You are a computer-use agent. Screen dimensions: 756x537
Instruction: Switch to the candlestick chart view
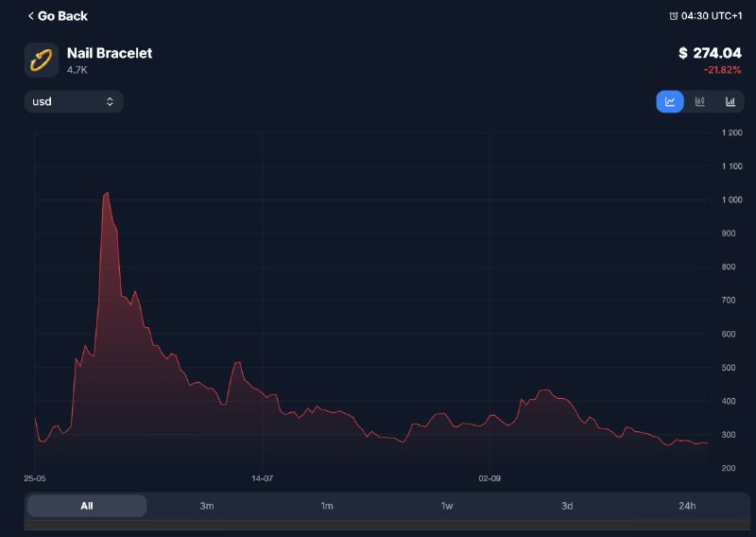pyautogui.click(x=699, y=102)
